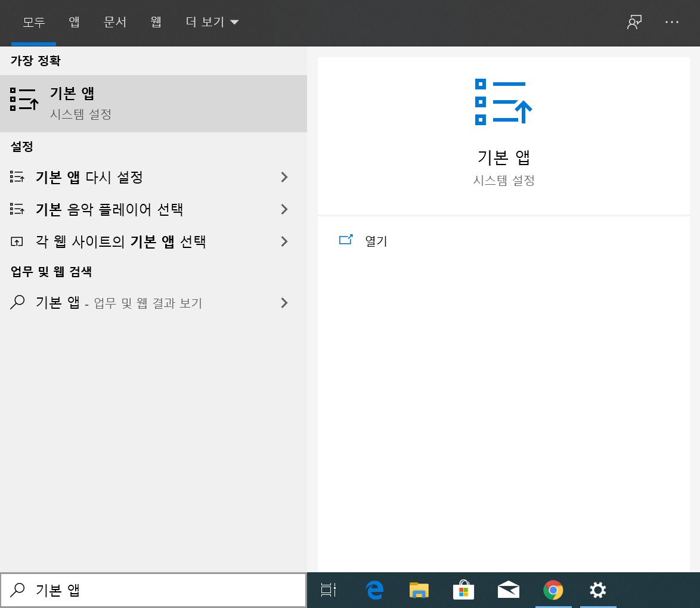Switch to the 웹 tab
This screenshot has height=608, width=700.
pyautogui.click(x=156, y=22)
